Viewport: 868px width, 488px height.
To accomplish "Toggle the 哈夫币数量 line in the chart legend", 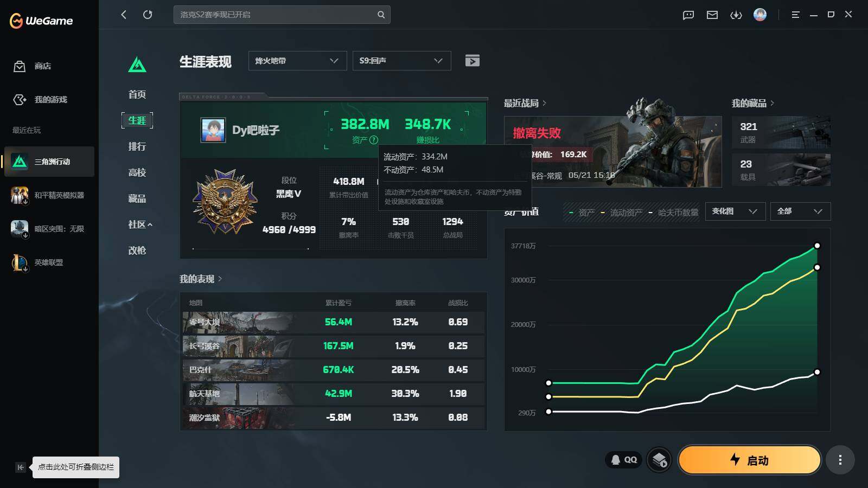I will point(673,213).
